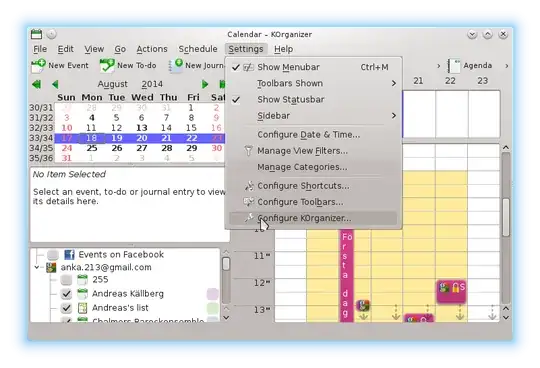Image resolution: width=540 pixels, height=368 pixels.
Task: Click the agenda scrollbar up arrow
Action: pos(506,147)
